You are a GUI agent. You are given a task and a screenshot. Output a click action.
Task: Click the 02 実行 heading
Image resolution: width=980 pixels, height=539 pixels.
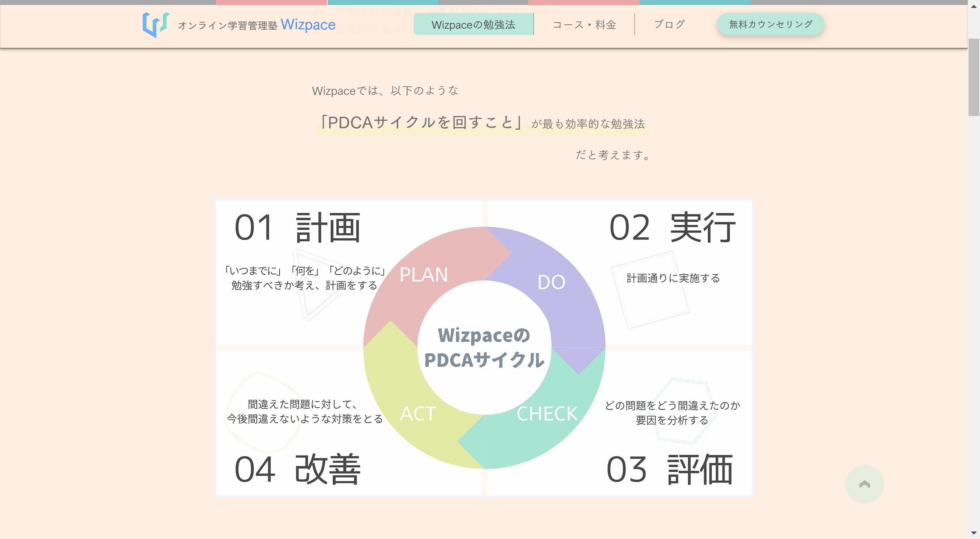pyautogui.click(x=672, y=227)
